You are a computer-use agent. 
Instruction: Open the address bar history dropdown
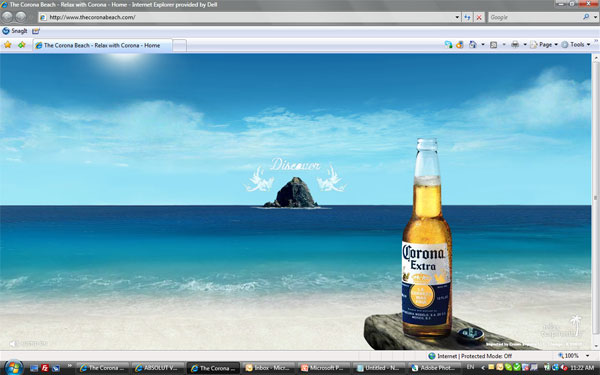pos(457,17)
